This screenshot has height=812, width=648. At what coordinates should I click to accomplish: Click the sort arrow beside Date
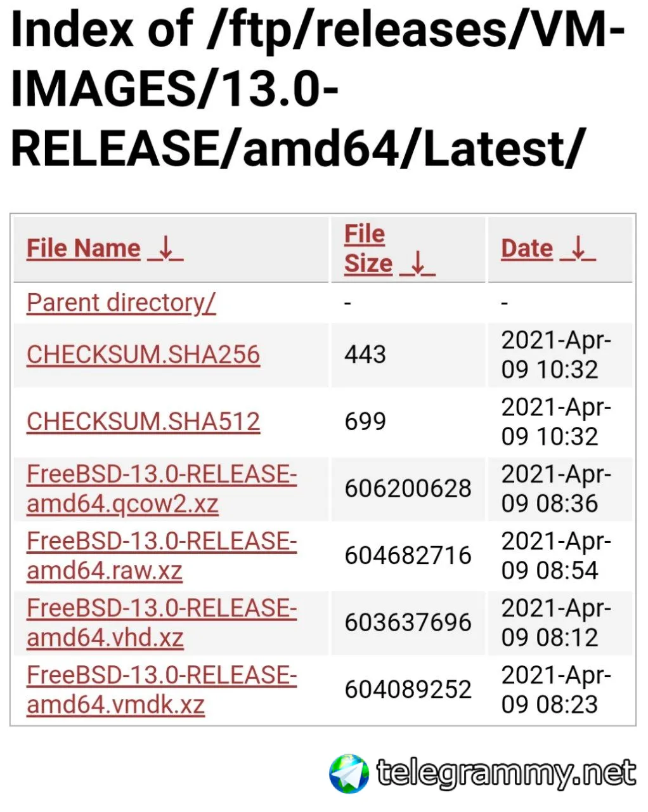pyautogui.click(x=578, y=249)
